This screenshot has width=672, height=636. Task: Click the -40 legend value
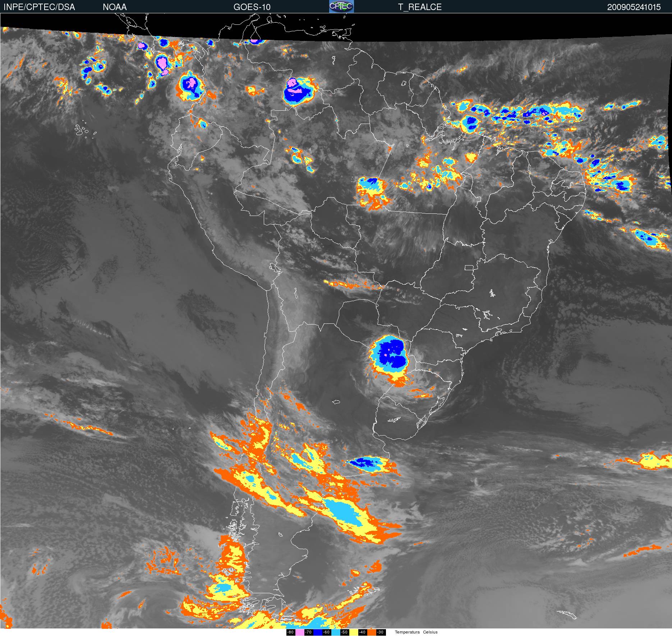363,632
